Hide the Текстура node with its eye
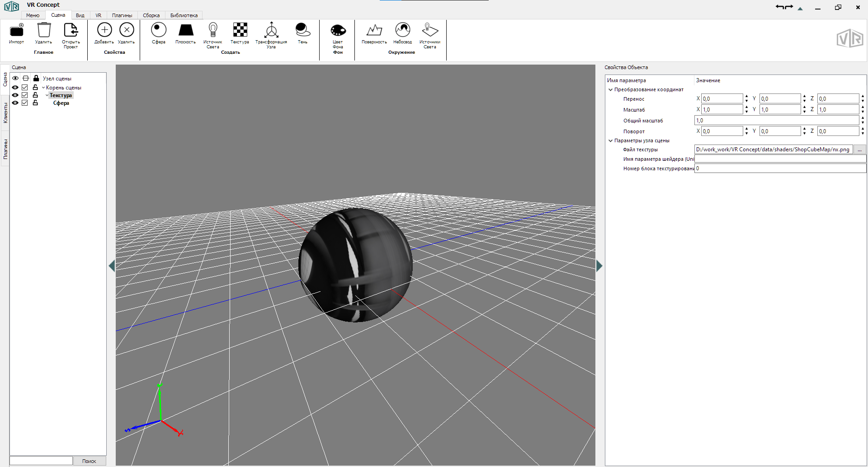This screenshot has width=868, height=467. tap(15, 95)
